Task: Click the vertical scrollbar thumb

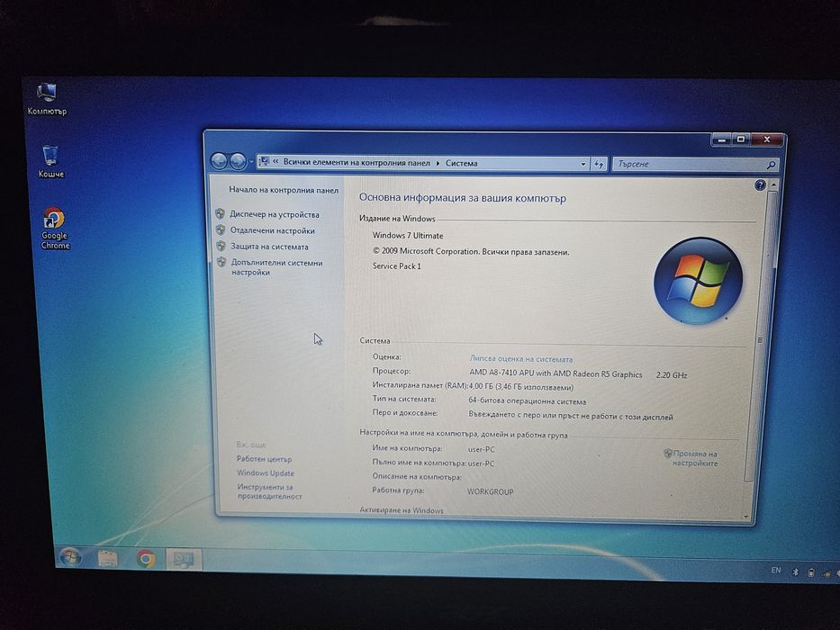Action: (x=760, y=337)
